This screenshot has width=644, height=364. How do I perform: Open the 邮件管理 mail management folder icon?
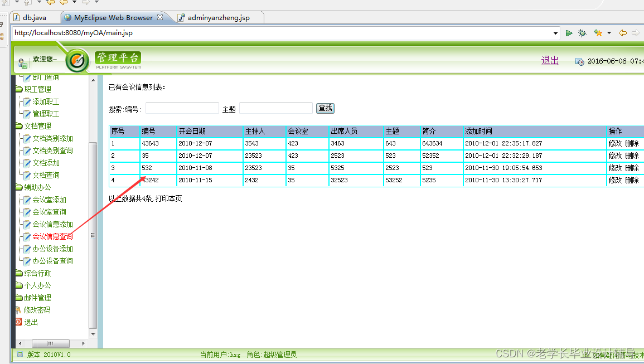[x=18, y=297]
